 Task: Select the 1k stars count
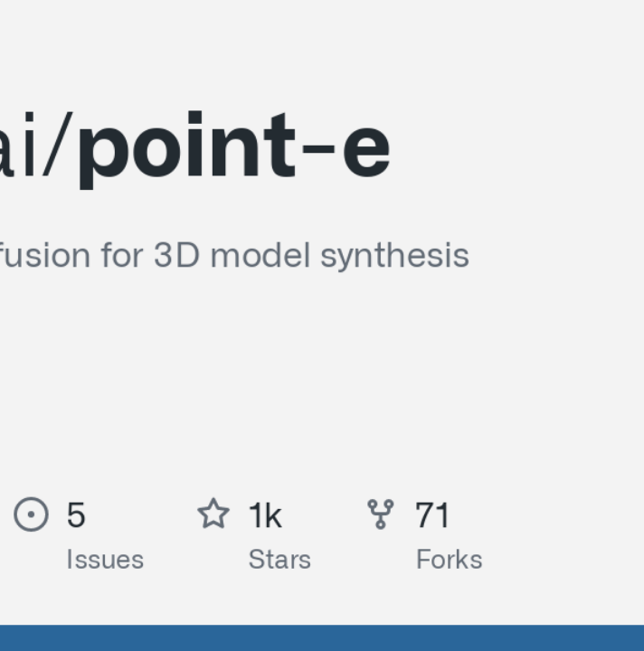tap(265, 514)
